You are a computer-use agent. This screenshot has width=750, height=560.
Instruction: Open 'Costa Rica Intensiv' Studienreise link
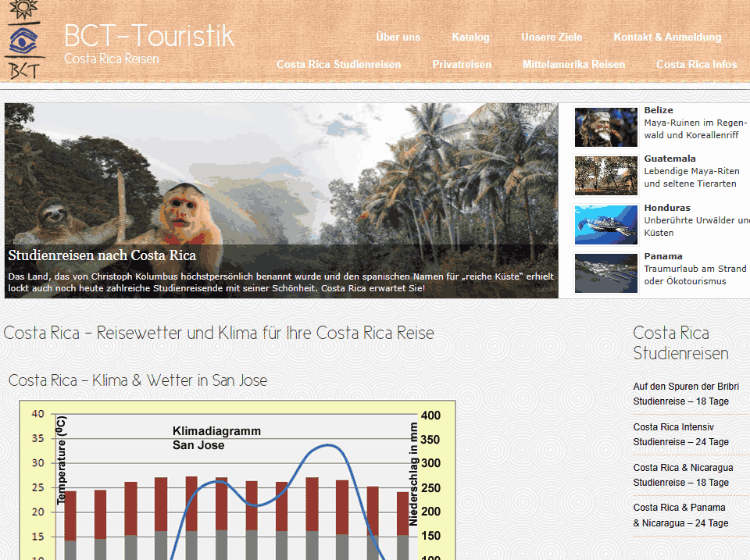[x=680, y=434]
